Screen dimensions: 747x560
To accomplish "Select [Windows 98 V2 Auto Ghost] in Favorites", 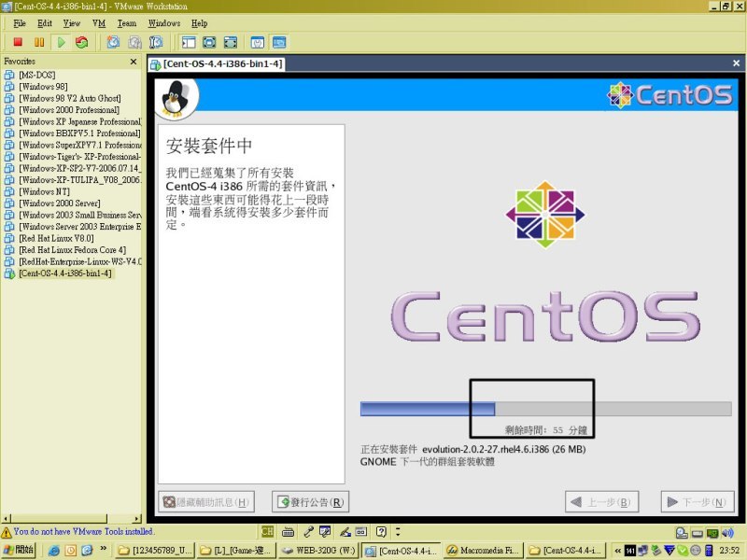I will [69, 98].
